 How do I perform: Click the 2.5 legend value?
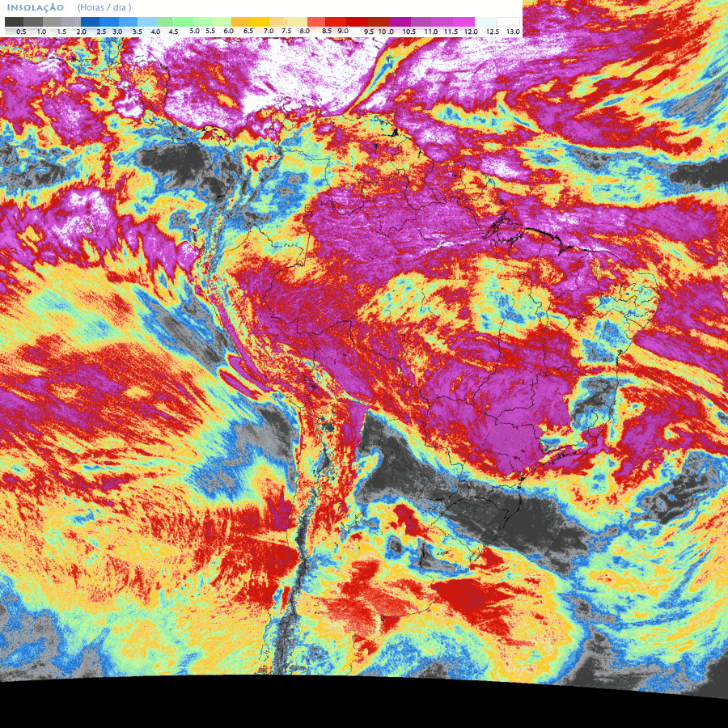pyautogui.click(x=101, y=32)
